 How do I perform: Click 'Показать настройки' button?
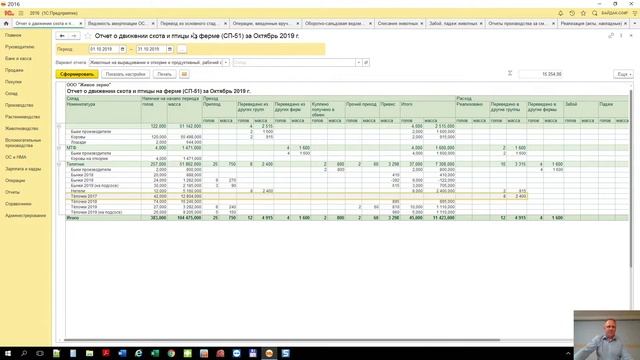pyautogui.click(x=125, y=74)
